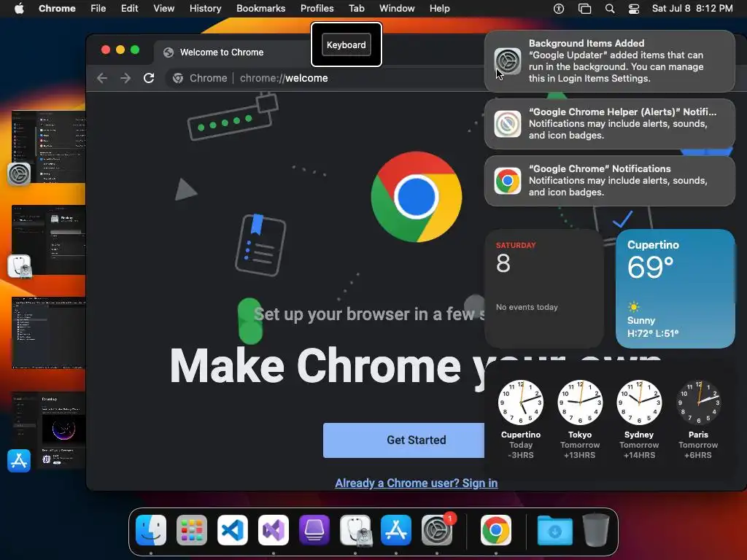747x560 pixels.
Task: Open the Profiles menu
Action: tap(317, 9)
